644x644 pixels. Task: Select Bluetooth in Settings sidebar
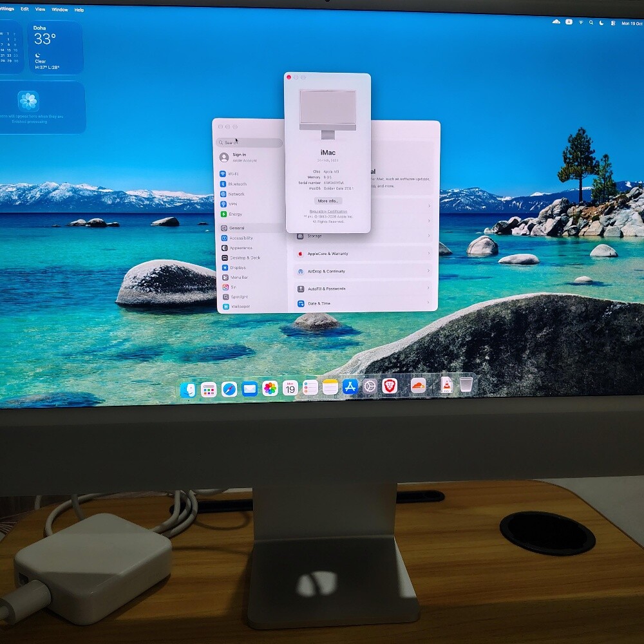(251, 184)
